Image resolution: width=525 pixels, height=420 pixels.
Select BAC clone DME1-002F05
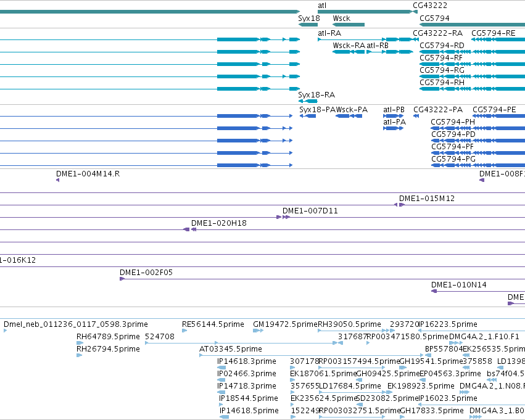(146, 273)
